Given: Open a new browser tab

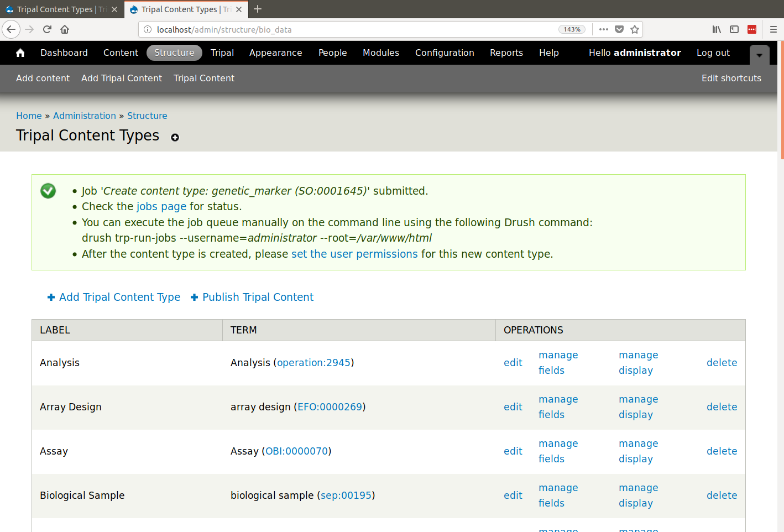Looking at the screenshot, I should point(258,9).
